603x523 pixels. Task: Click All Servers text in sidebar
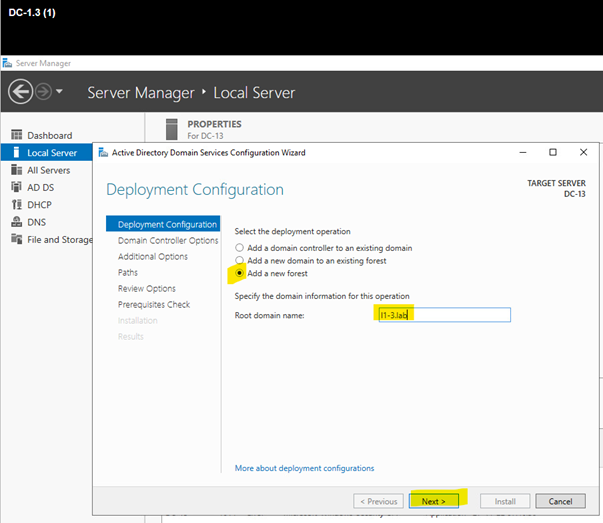pos(48,170)
